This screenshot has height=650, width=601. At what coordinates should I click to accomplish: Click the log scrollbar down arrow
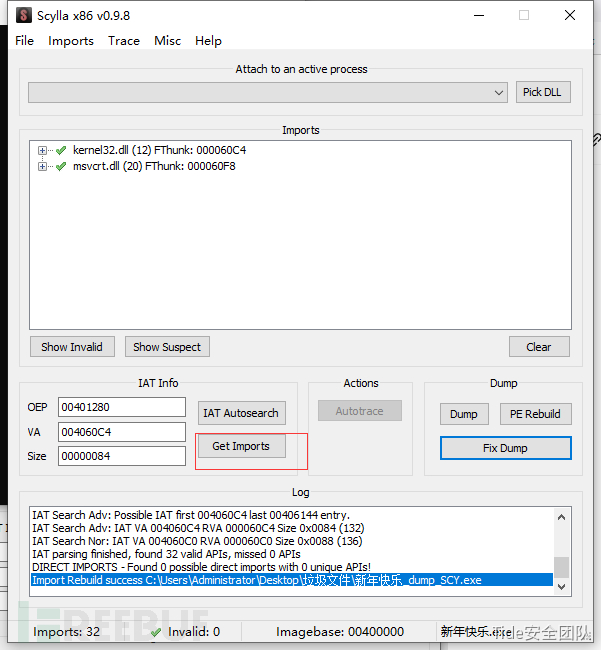point(562,587)
